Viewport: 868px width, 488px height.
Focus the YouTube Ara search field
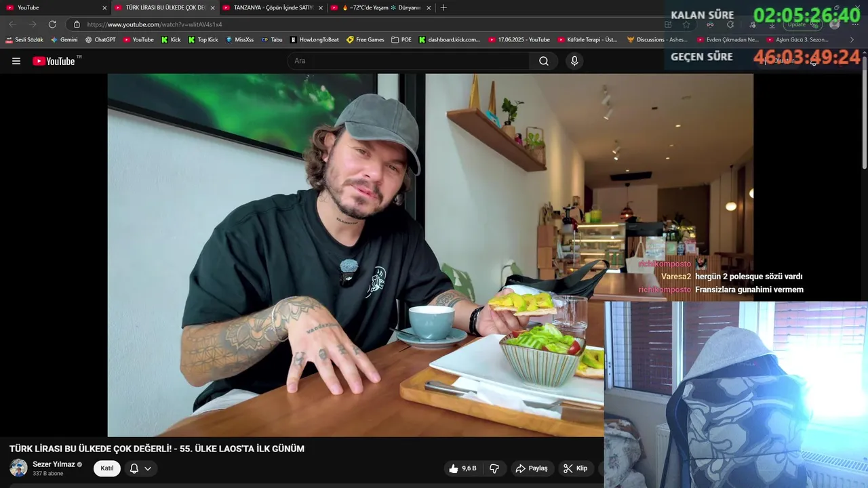pyautogui.click(x=410, y=61)
